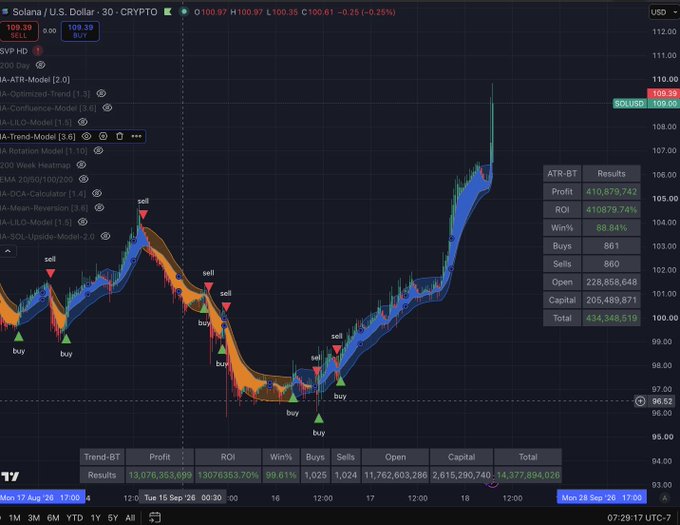This screenshot has width=680, height=525.
Task: Select the All time range
Action: 130,518
